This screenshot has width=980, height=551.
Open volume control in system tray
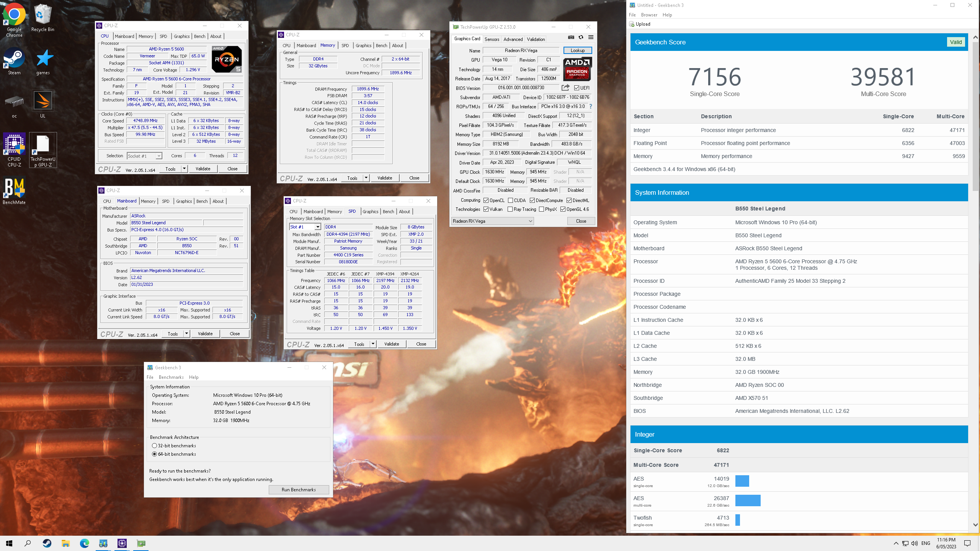click(x=914, y=543)
